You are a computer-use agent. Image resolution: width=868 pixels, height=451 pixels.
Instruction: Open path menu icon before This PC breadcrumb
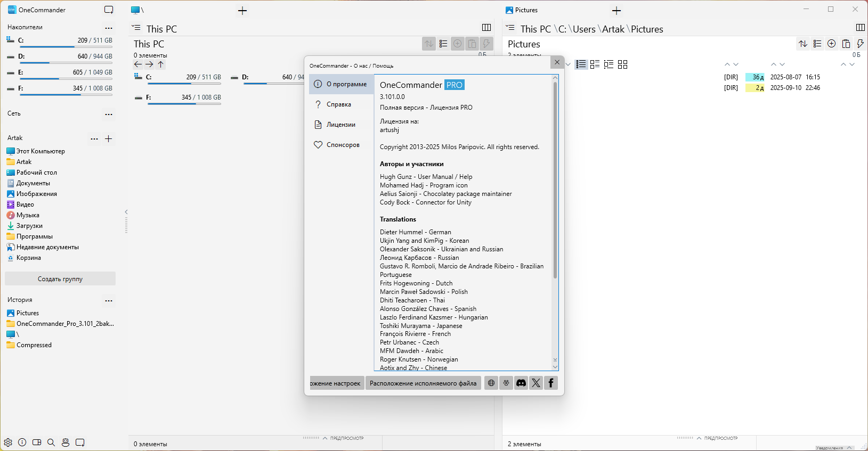(x=136, y=28)
